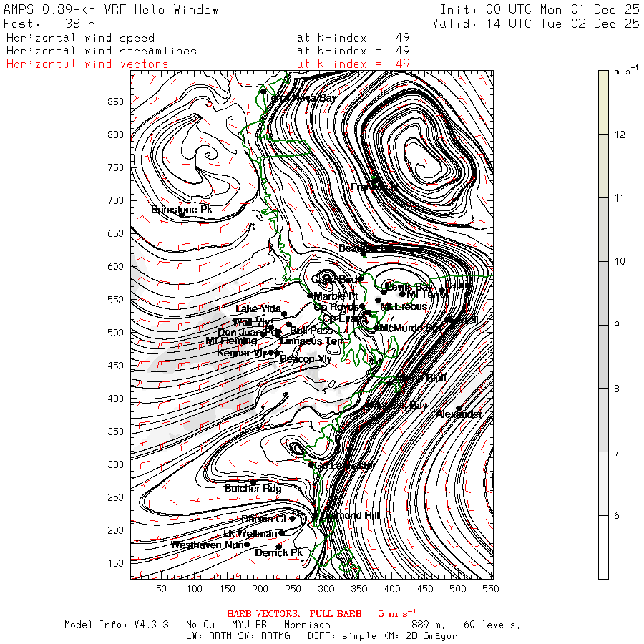Click the red 'Horizontal wind vectors' legend text
Screen dimensions: 644x644
coord(87,64)
